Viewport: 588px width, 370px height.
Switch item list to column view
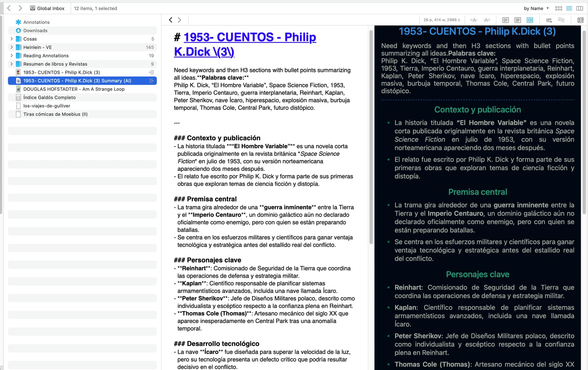click(579, 8)
